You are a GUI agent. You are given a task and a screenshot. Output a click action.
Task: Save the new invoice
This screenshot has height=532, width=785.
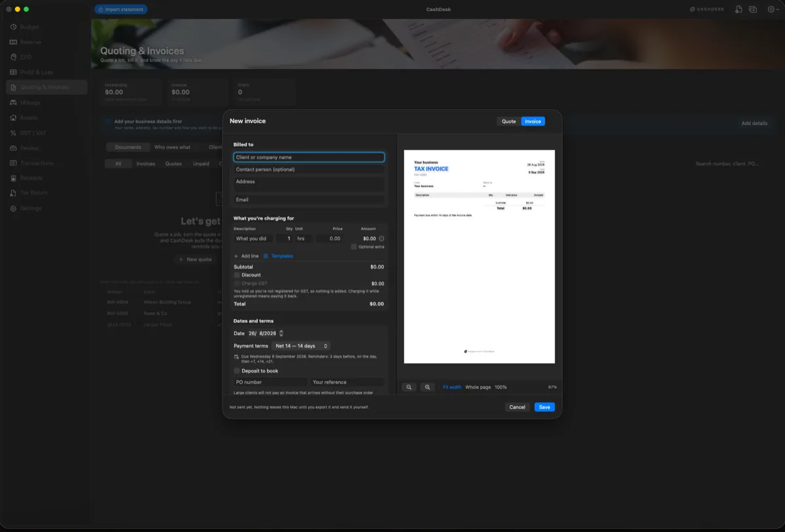coord(544,407)
